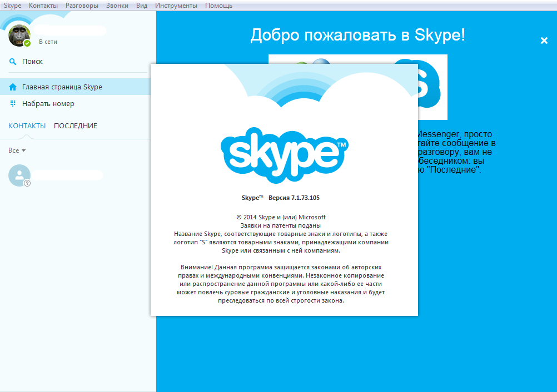Viewport: 557px width, 392px height.
Task: Open the Помощь menu
Action: point(219,6)
